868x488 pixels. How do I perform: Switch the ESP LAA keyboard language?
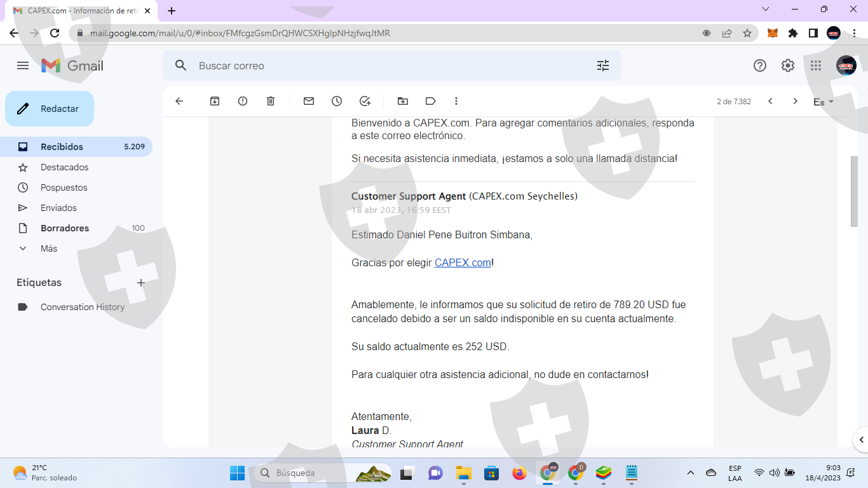(735, 473)
